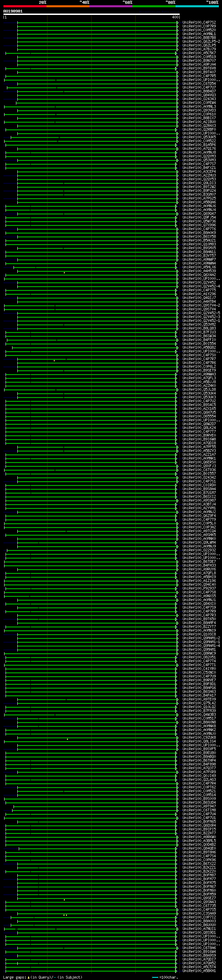222x980 pixels.
Task: Click the purple ~60% identity color segment
Action: [x=111, y=6]
